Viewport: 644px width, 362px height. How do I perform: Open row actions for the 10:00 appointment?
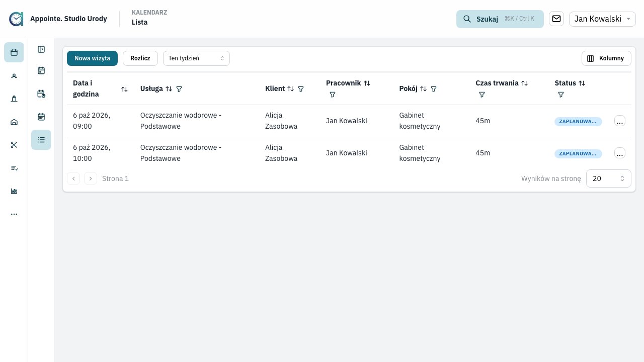(620, 153)
